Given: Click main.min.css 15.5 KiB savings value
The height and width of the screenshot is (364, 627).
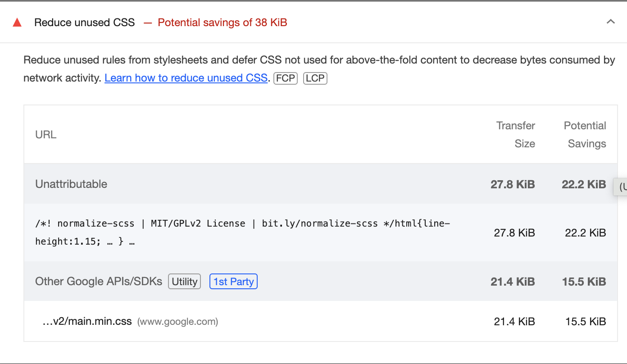Looking at the screenshot, I should (586, 322).
